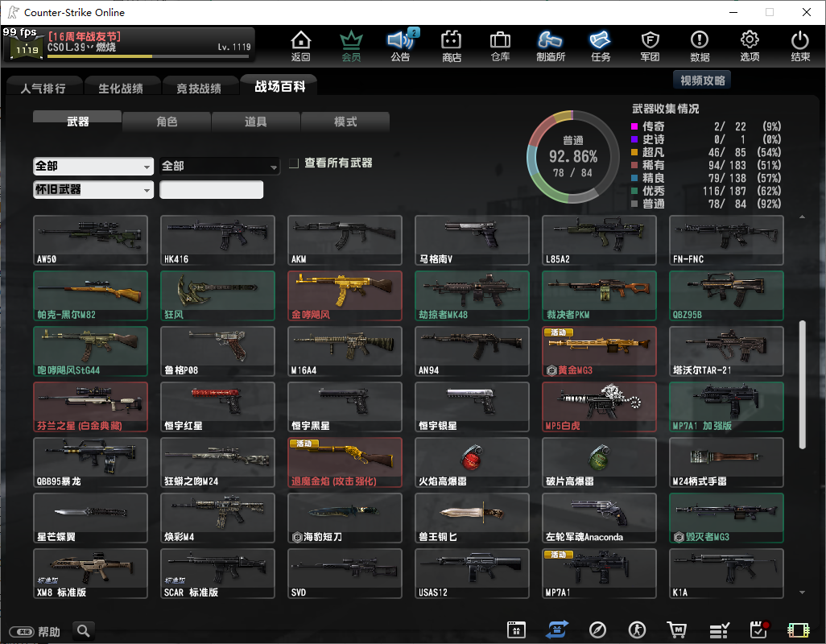Image resolution: width=826 pixels, height=644 pixels.
Task: Open the dark 全部 dropdown
Action: coord(220,166)
